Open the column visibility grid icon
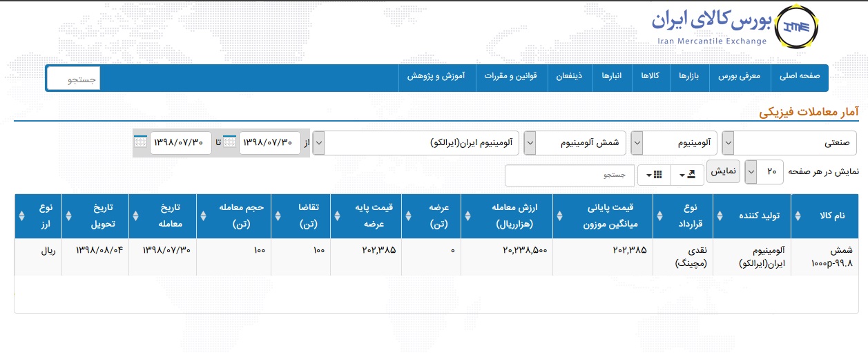This screenshot has height=353, width=868. (x=653, y=175)
